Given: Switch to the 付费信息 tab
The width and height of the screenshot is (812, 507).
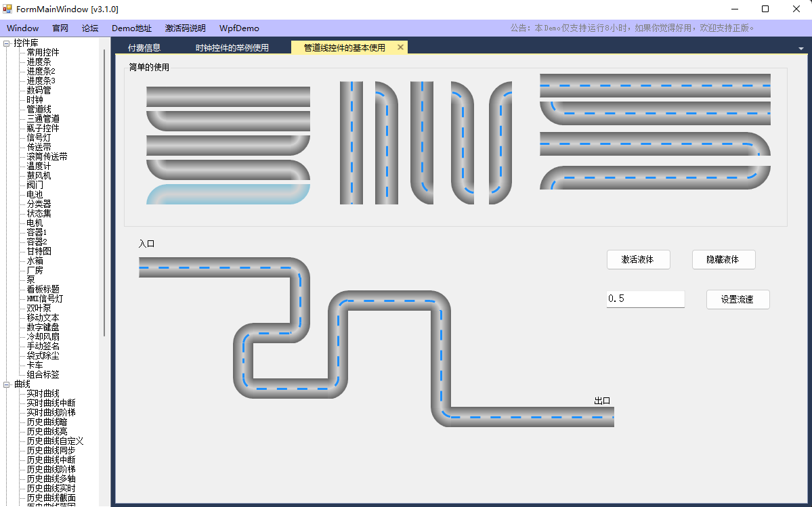Looking at the screenshot, I should coord(144,48).
